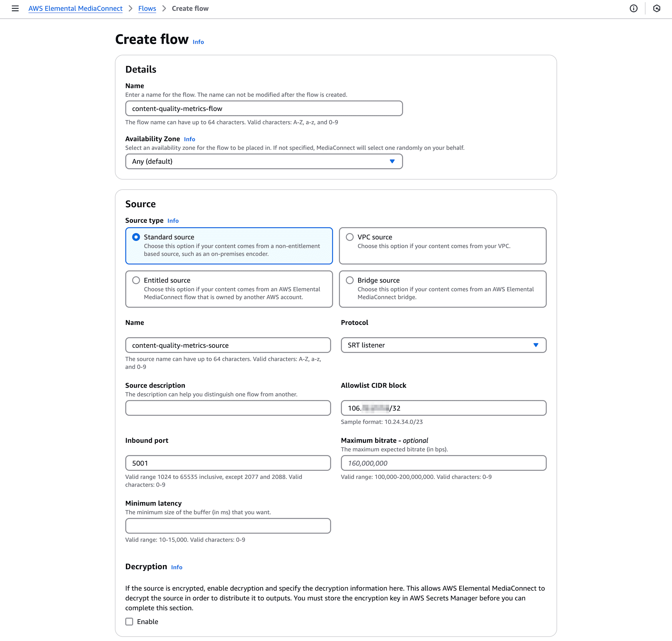This screenshot has width=672, height=641.
Task: Expand the Protocol SRT listener dropdown
Action: 535,345
